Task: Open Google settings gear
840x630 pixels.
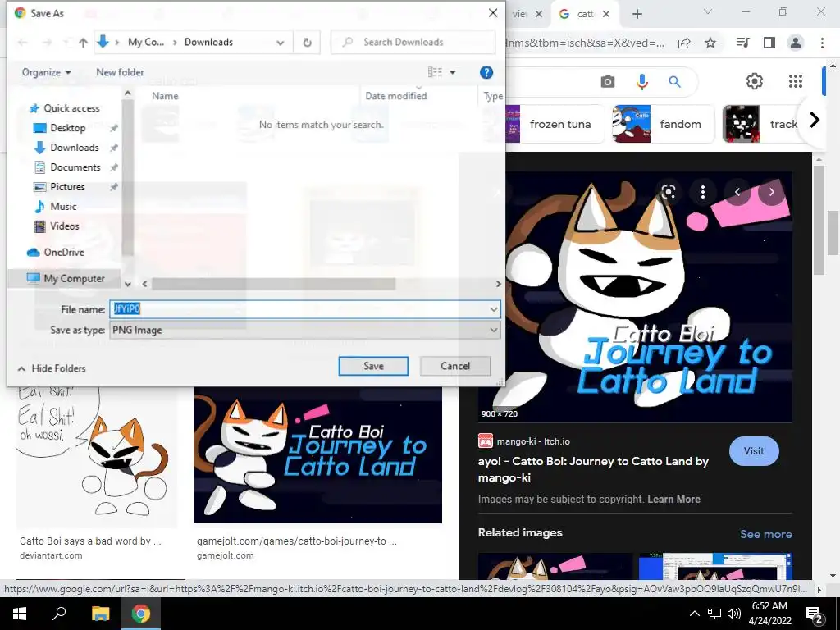Action: 755,81
